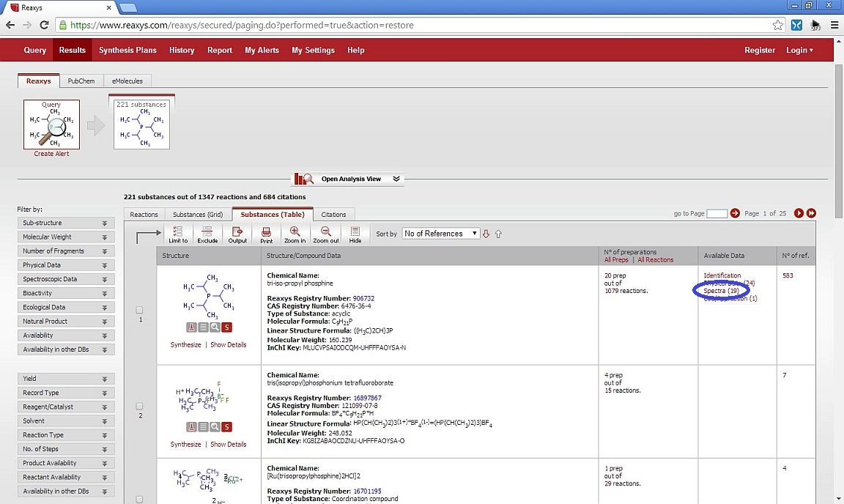Open Reaxys Registry Number 906732
This screenshot has height=504, width=844.
click(x=363, y=298)
